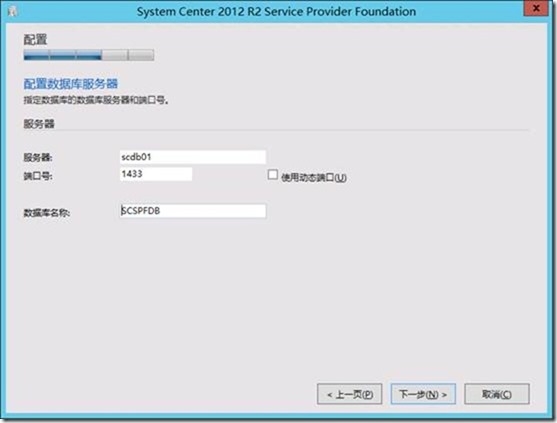Click the 服务器 field containing scdb01
The height and width of the screenshot is (423, 557).
pyautogui.click(x=193, y=157)
